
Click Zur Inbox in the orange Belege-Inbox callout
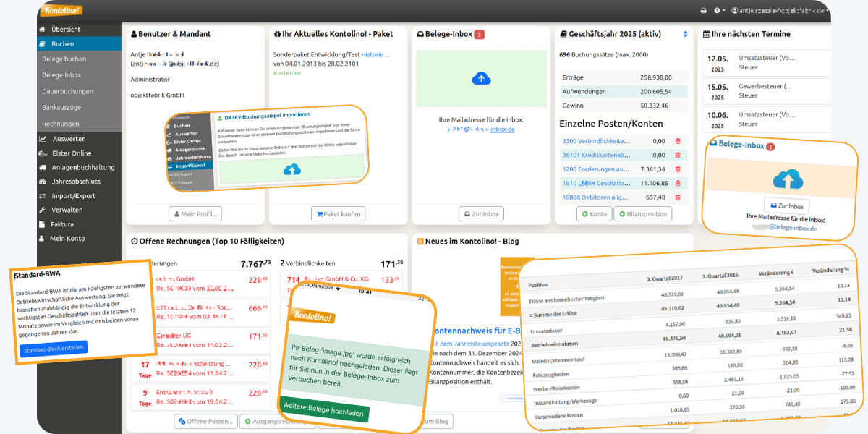(x=787, y=206)
